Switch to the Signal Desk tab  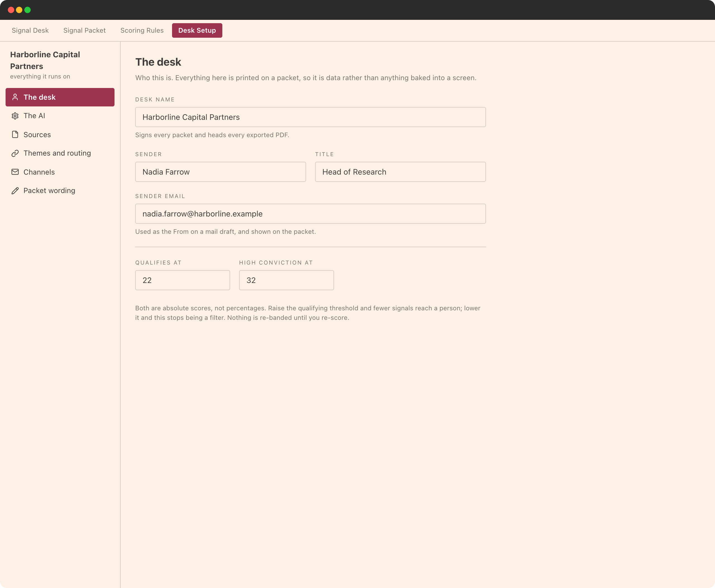tap(30, 30)
